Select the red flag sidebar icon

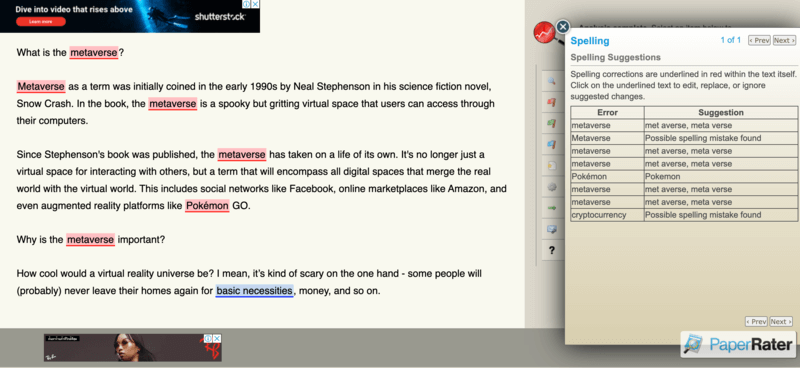coord(552,102)
